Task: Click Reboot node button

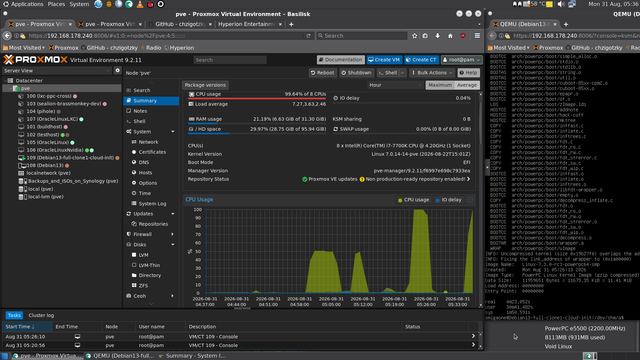Action: [322, 73]
